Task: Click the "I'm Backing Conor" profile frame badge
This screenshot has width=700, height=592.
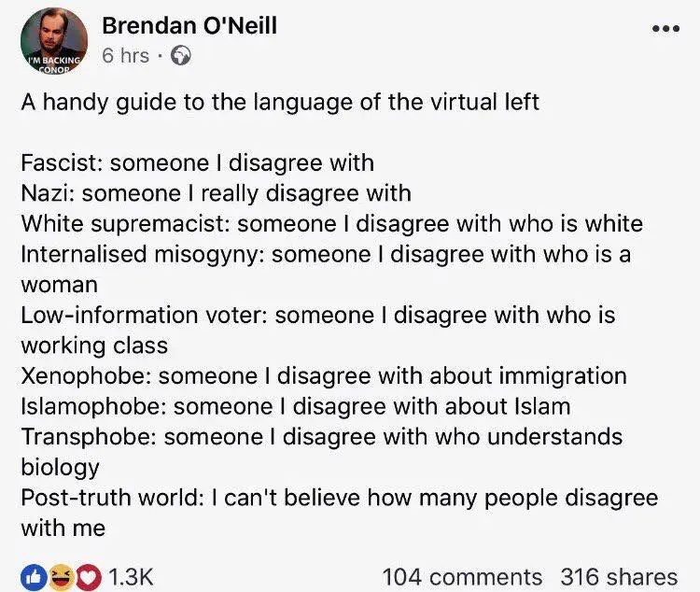Action: click(x=53, y=65)
